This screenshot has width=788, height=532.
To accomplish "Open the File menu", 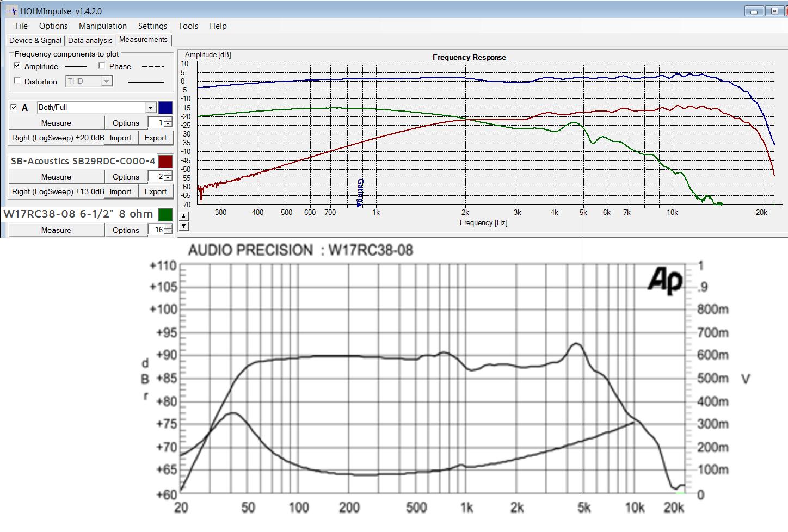I will tap(21, 26).
